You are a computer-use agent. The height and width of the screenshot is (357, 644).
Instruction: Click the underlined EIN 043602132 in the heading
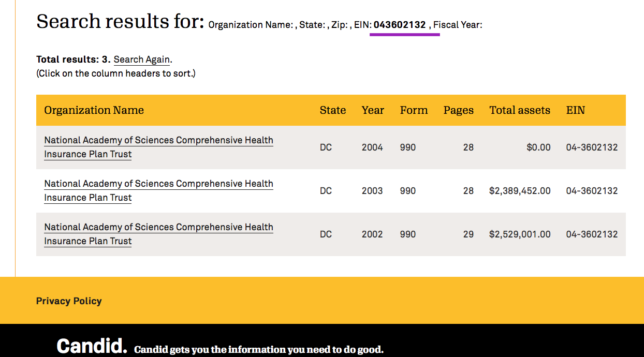pyautogui.click(x=400, y=25)
